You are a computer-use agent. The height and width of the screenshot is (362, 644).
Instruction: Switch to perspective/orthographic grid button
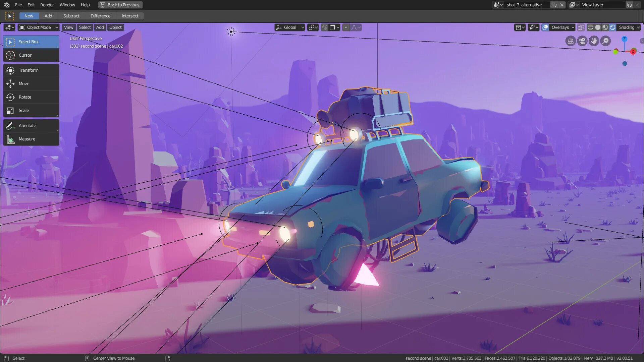(571, 41)
